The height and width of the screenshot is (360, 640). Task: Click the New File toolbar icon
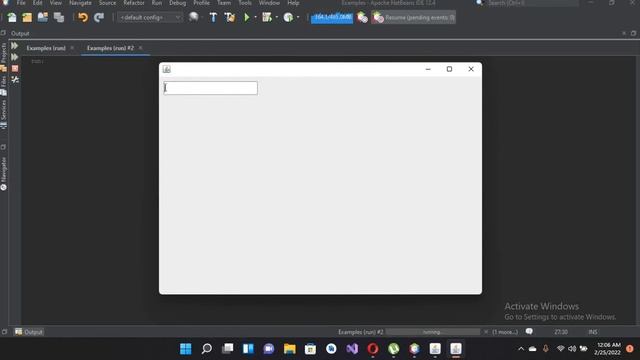pyautogui.click(x=12, y=17)
